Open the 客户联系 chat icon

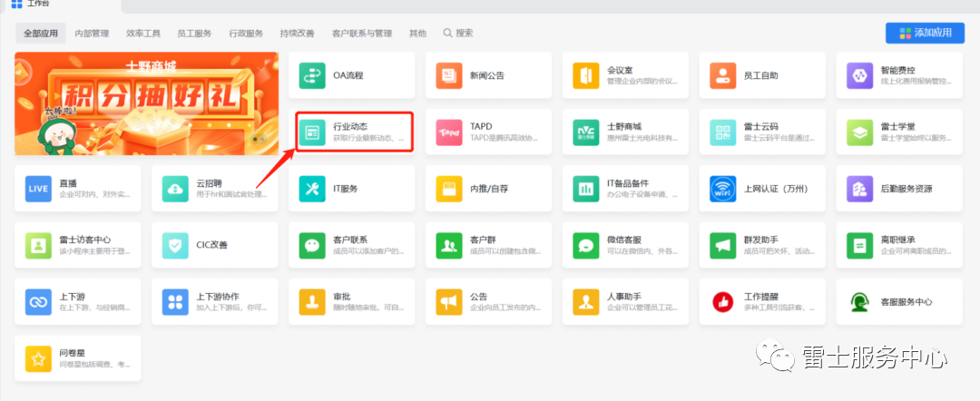tap(310, 246)
